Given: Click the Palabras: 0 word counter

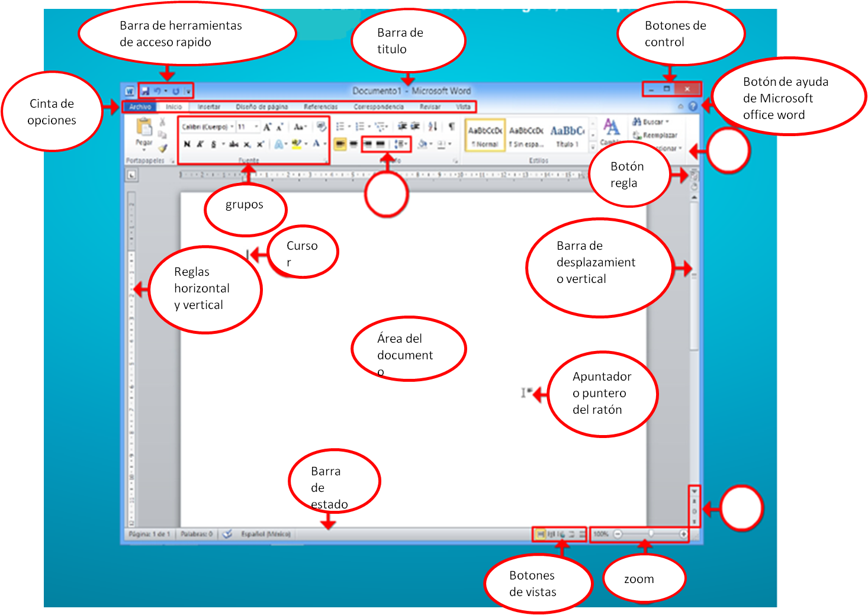Looking at the screenshot, I should (x=198, y=534).
